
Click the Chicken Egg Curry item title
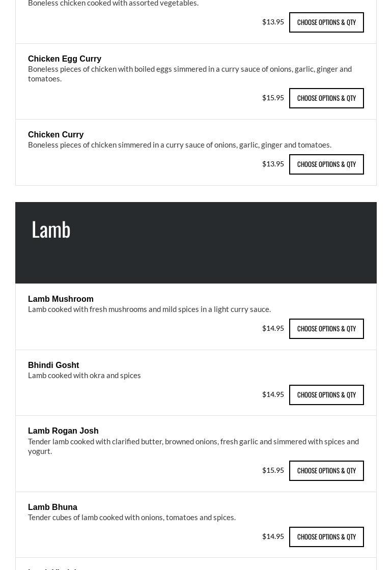tap(65, 59)
